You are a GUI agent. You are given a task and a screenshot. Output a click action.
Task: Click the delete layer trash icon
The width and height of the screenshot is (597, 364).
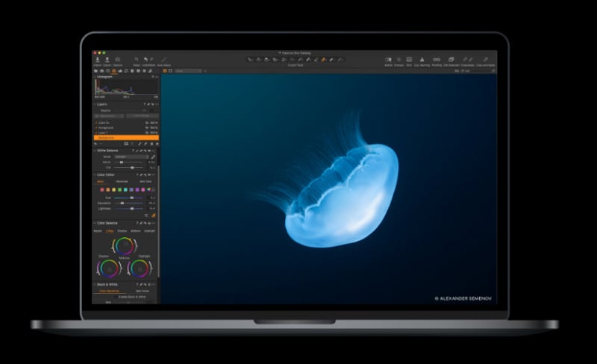coord(152,144)
